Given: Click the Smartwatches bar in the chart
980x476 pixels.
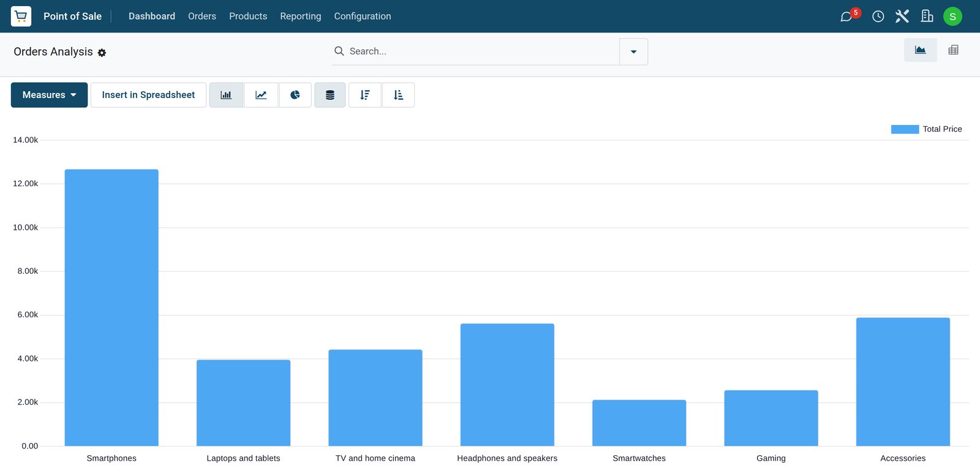Looking at the screenshot, I should (639, 423).
